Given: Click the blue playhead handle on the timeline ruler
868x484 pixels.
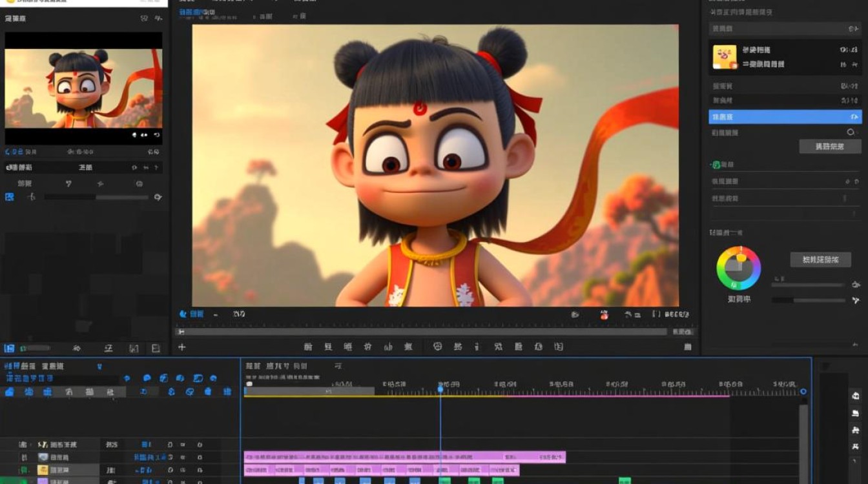Looking at the screenshot, I should click(440, 389).
